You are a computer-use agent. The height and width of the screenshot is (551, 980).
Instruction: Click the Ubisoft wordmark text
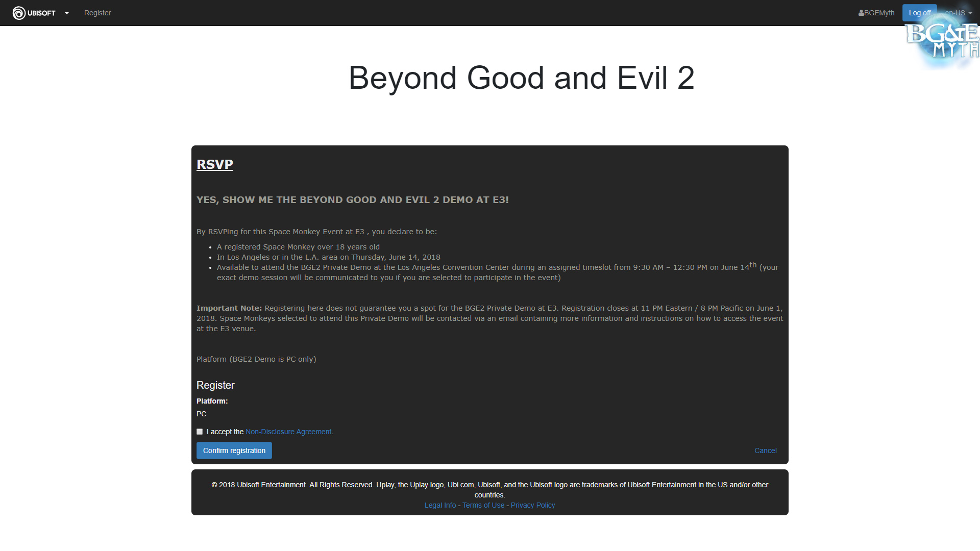[41, 13]
